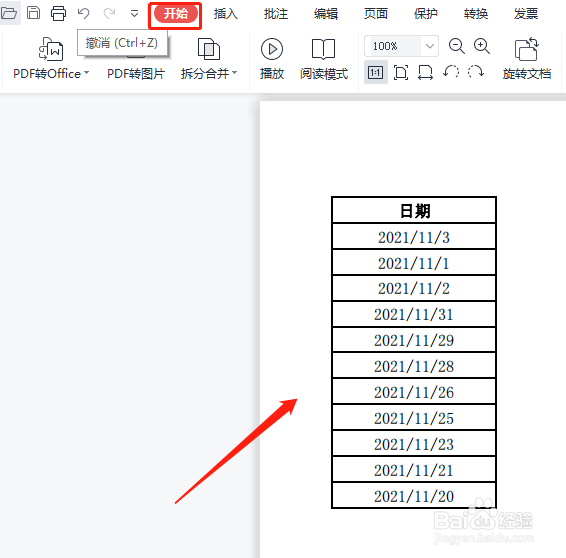Screen dimensions: 566x558
Task: Switch to the 发票 tab
Action: point(526,14)
